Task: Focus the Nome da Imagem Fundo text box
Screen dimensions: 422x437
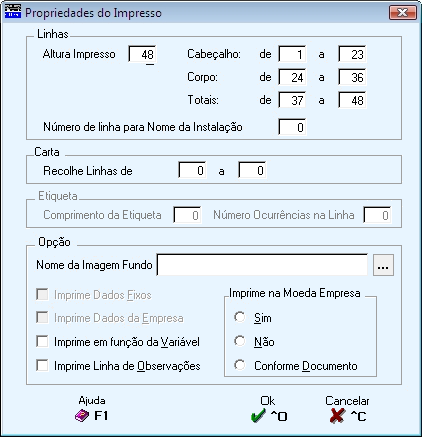Action: (262, 265)
